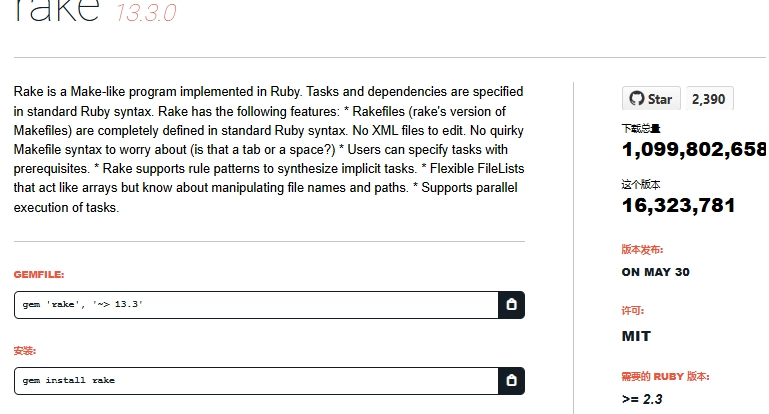Click the >= 2.3 Ruby version requirement
Viewport: 769px width, 414px height.
click(x=642, y=399)
